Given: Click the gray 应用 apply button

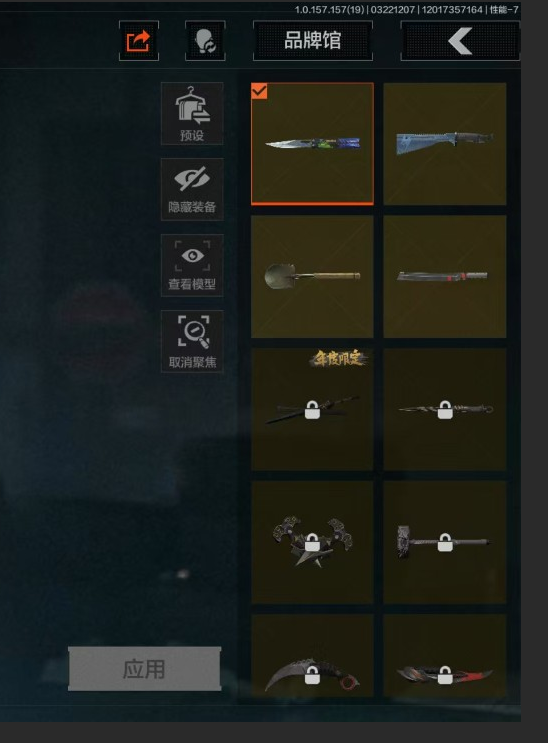Looking at the screenshot, I should 145,669.
